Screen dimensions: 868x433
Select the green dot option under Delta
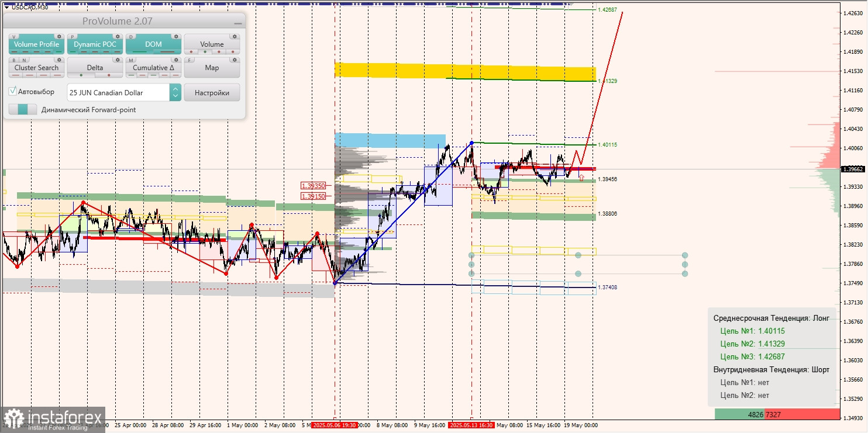pyautogui.click(x=80, y=75)
